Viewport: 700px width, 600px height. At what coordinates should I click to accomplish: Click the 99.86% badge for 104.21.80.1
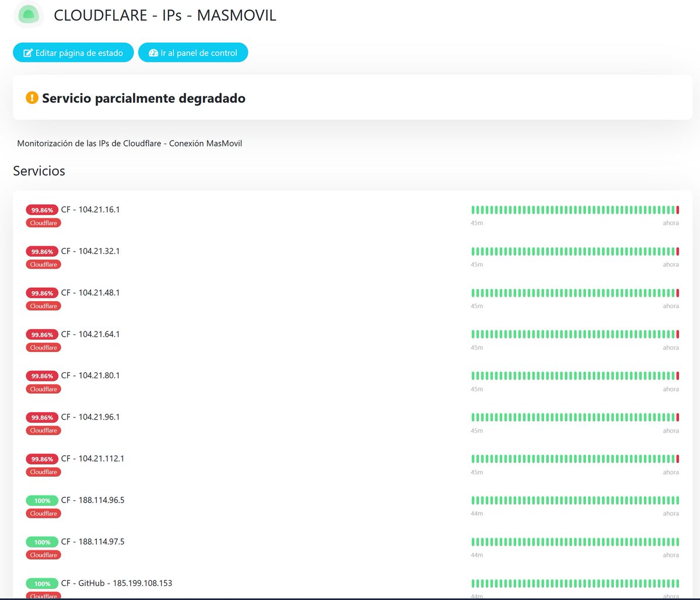pyautogui.click(x=42, y=376)
